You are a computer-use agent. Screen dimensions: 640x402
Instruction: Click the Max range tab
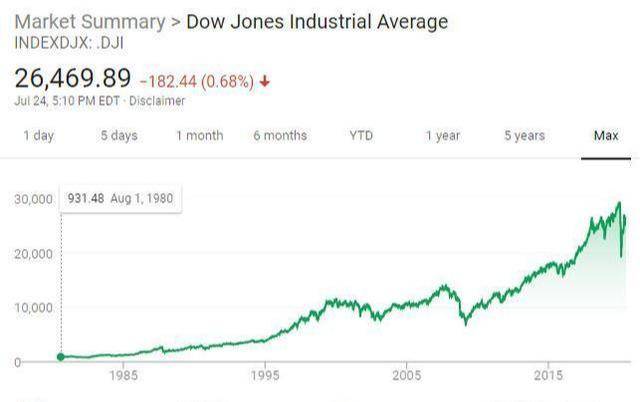(606, 136)
